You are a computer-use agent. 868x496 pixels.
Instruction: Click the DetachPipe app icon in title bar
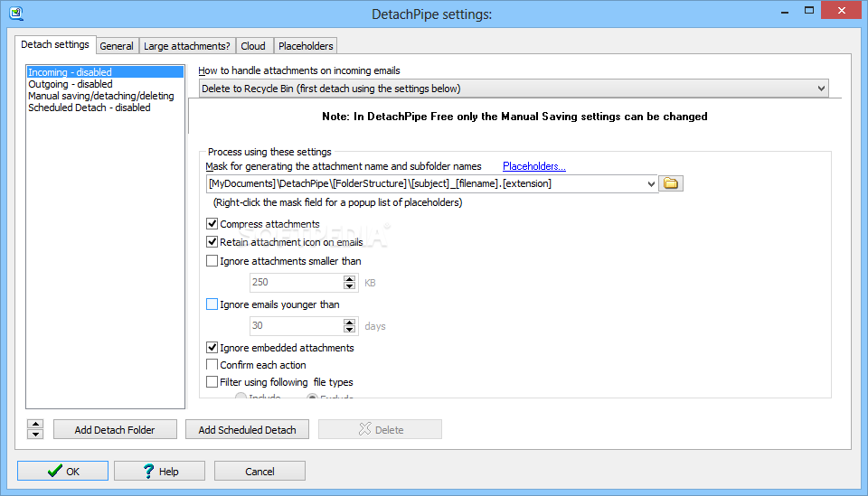tap(16, 14)
